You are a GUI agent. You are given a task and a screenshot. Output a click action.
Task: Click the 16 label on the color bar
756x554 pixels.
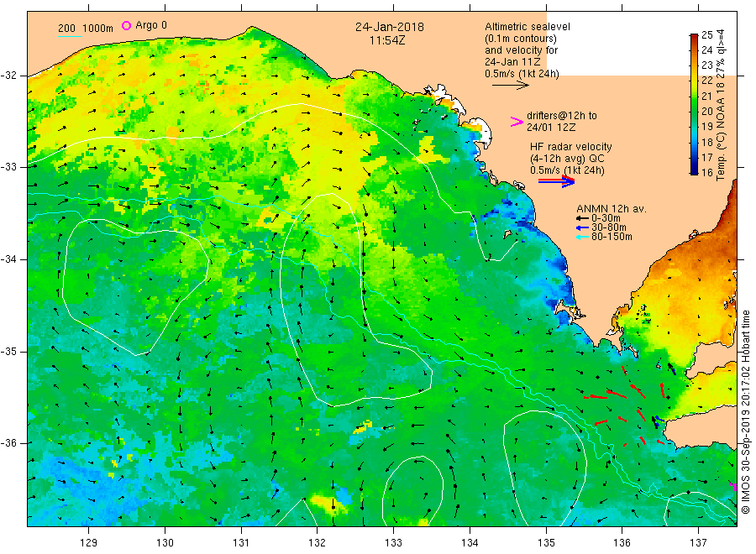click(706, 172)
